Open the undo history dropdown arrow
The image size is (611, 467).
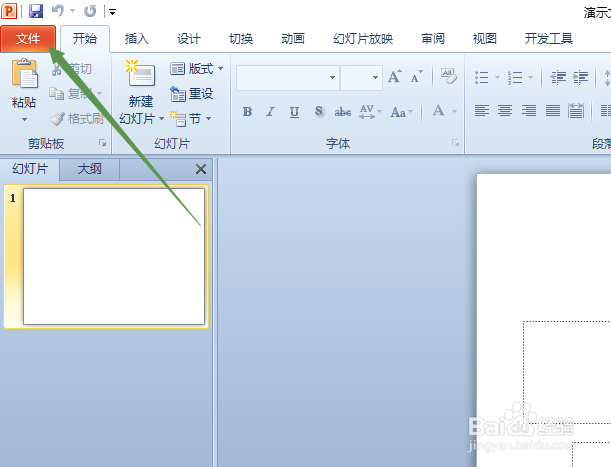[x=72, y=11]
